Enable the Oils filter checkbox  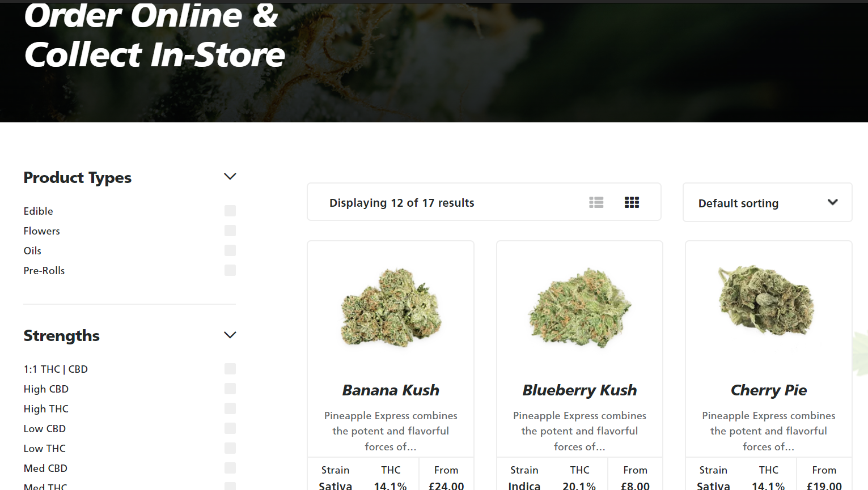point(230,250)
